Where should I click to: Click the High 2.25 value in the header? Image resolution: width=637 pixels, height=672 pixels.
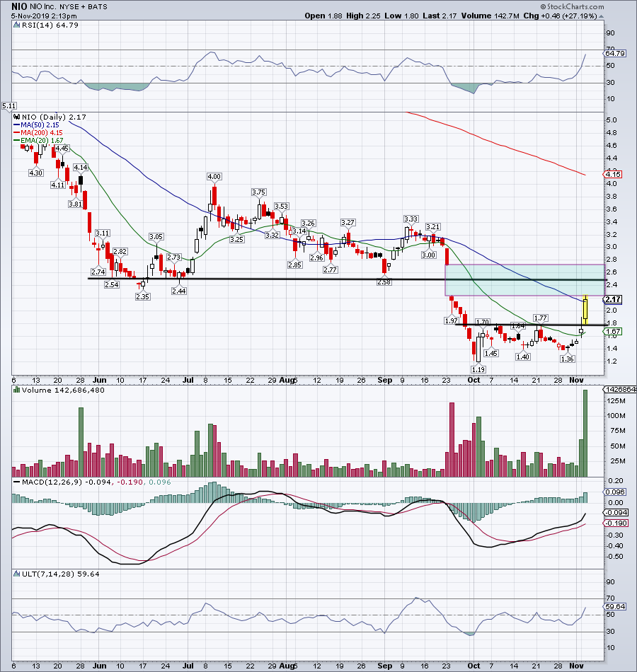363,16
